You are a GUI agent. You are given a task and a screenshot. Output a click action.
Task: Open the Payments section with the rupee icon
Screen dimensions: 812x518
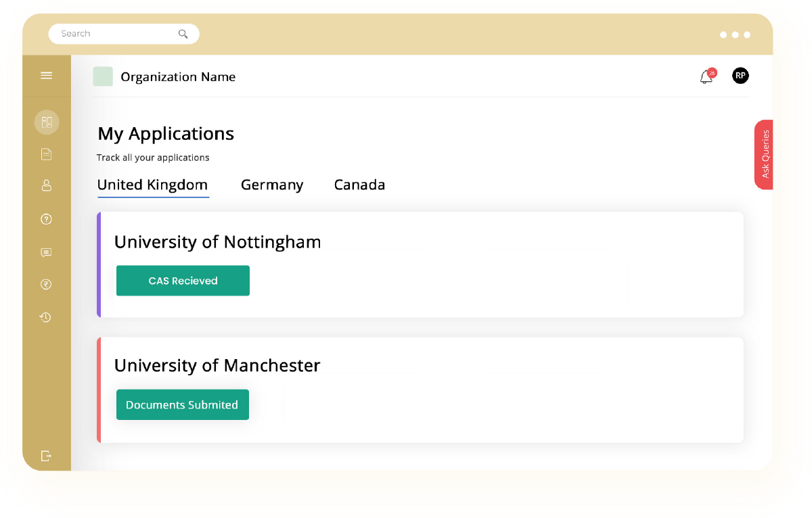click(x=46, y=284)
